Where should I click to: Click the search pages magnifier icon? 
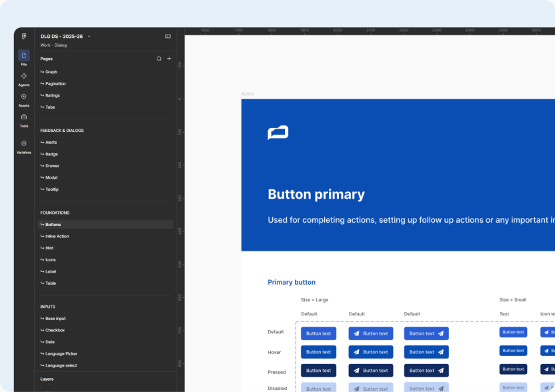(x=159, y=59)
